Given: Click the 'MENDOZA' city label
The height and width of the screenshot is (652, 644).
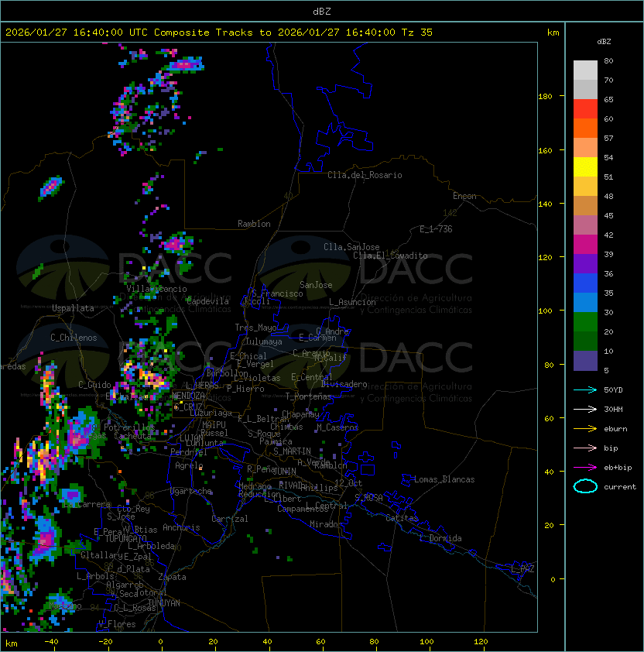Looking at the screenshot, I should (x=188, y=396).
